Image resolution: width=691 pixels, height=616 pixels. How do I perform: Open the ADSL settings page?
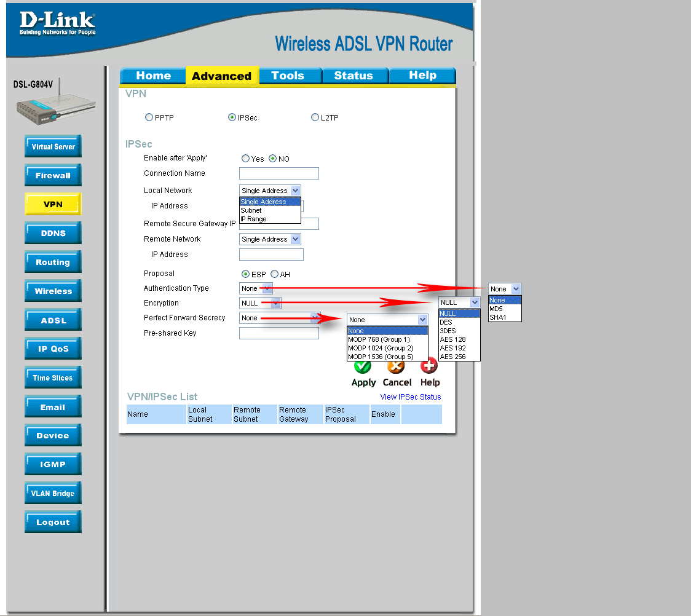(53, 320)
